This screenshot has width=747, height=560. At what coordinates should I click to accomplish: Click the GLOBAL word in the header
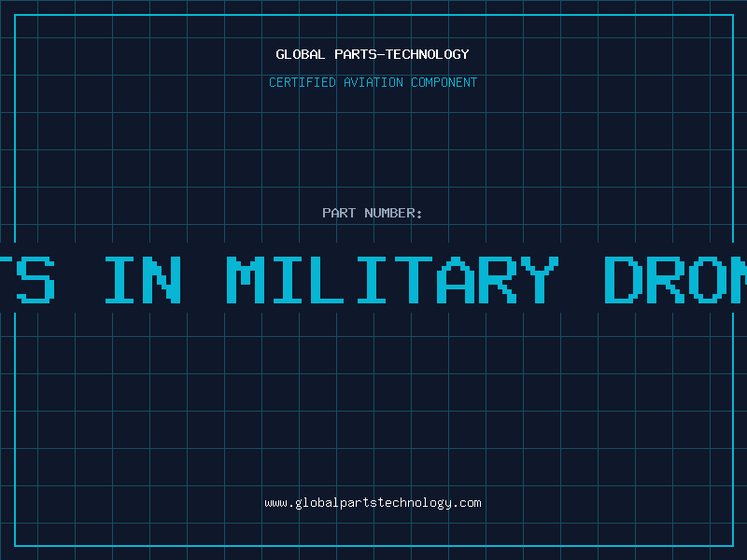pos(301,54)
